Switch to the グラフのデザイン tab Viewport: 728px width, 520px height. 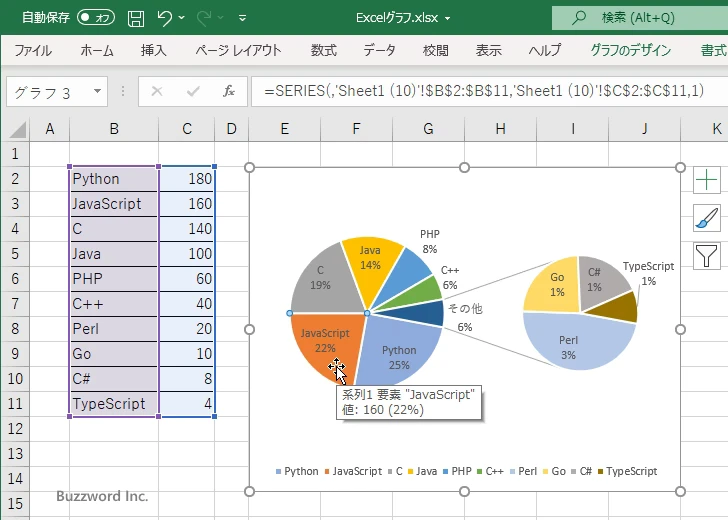coord(630,50)
